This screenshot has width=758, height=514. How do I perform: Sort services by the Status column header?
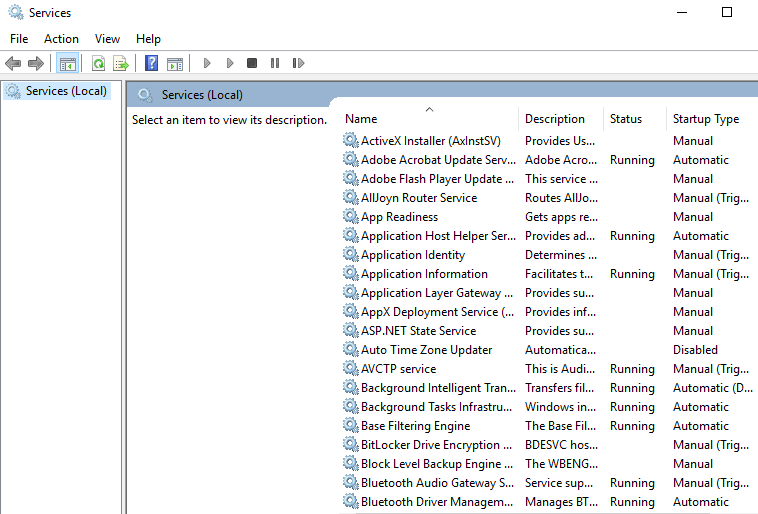[626, 118]
